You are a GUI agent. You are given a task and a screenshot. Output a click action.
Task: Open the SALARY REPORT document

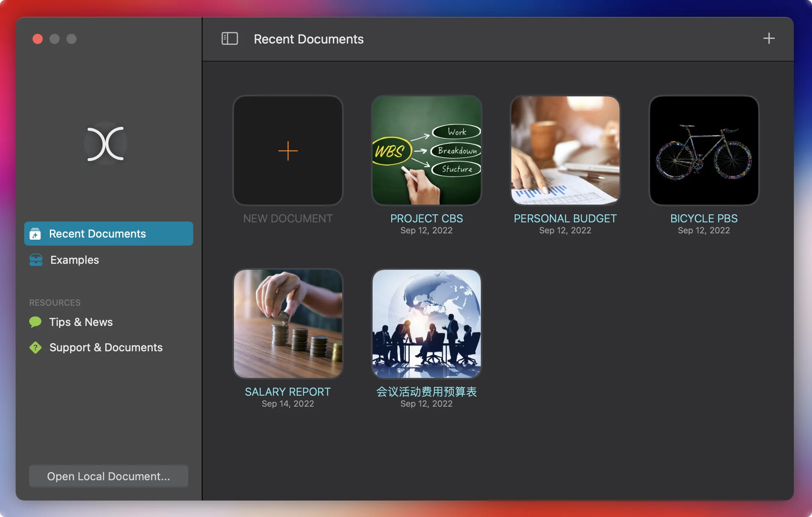[288, 324]
